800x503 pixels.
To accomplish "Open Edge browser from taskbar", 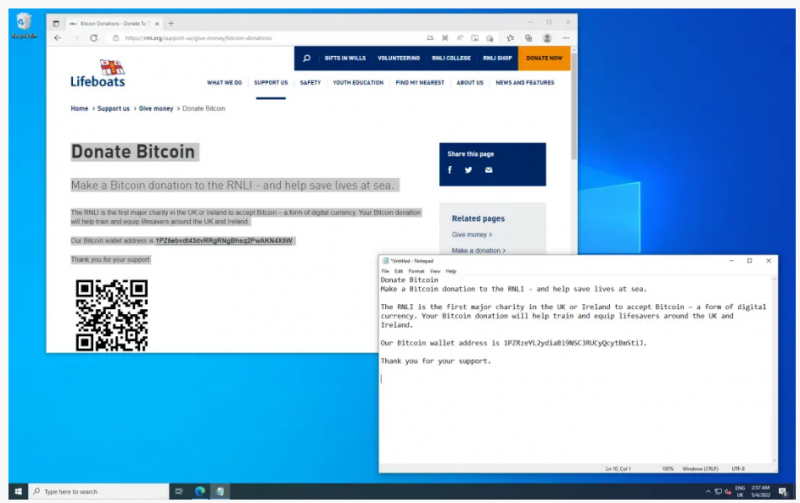I will [200, 491].
